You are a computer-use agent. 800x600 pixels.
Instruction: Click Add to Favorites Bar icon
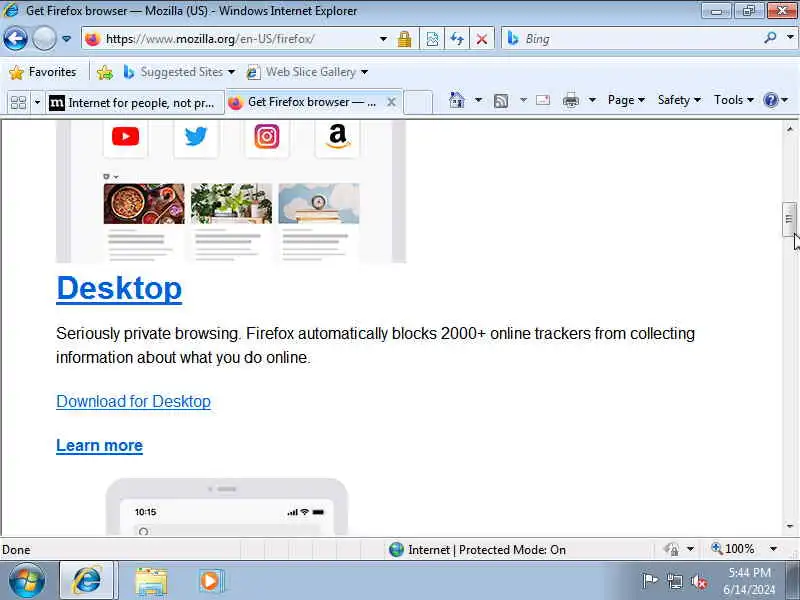coord(105,72)
